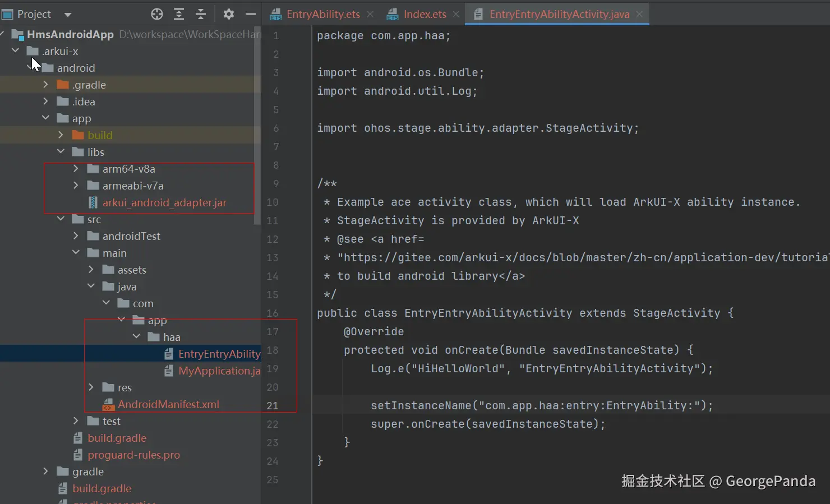Viewport: 830px width, 504px height.
Task: Select arkui_android_adapter.jar file
Action: 164,202
